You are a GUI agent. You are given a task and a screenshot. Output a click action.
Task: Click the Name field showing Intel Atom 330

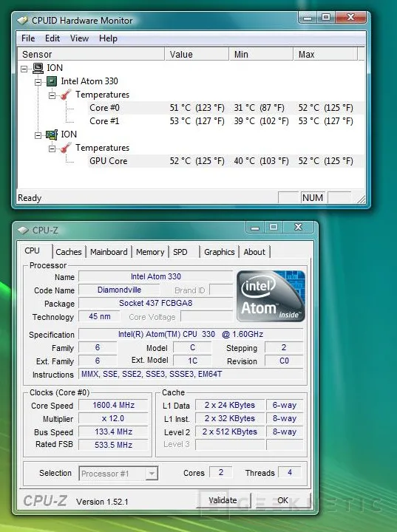[156, 276]
